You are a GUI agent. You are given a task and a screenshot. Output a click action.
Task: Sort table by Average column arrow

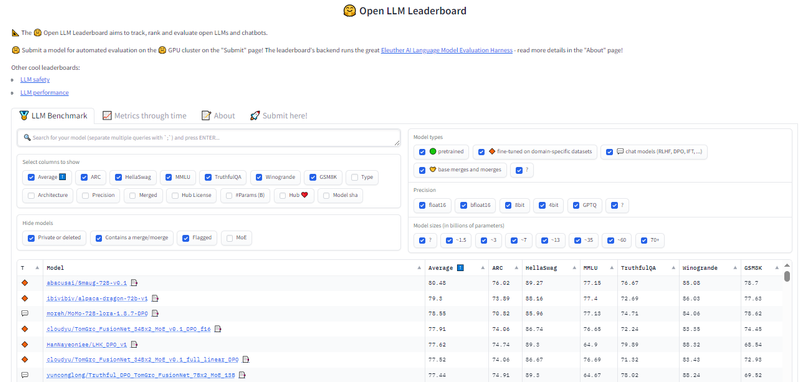pyautogui.click(x=482, y=268)
